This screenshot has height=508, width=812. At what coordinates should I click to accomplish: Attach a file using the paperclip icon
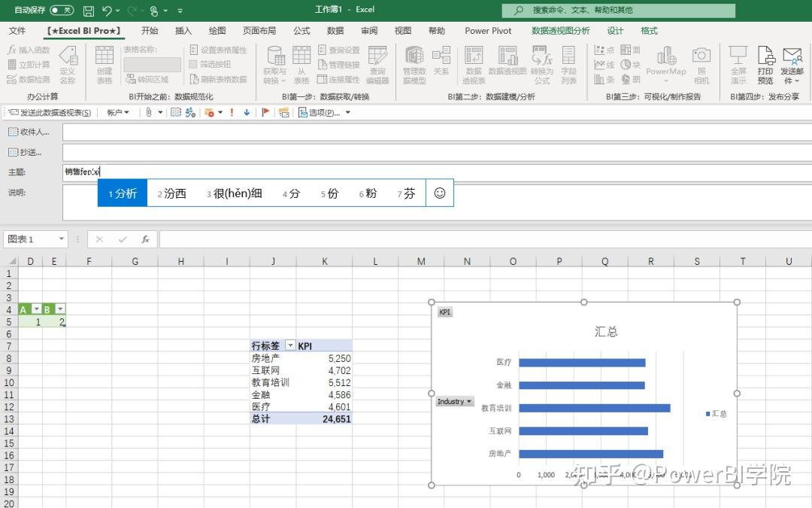tap(149, 113)
